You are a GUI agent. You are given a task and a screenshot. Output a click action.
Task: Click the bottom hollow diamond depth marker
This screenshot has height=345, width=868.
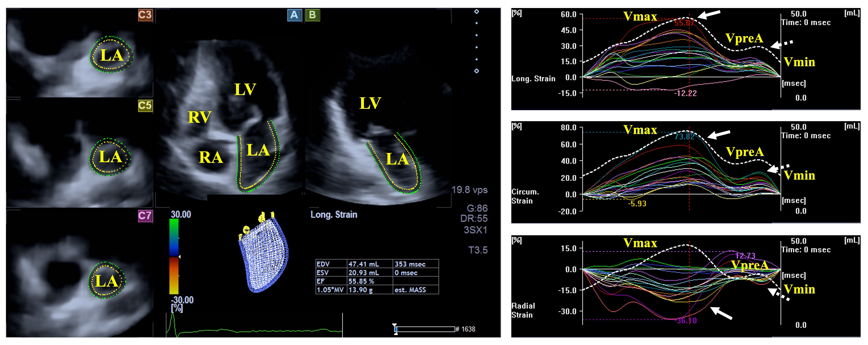(x=476, y=71)
